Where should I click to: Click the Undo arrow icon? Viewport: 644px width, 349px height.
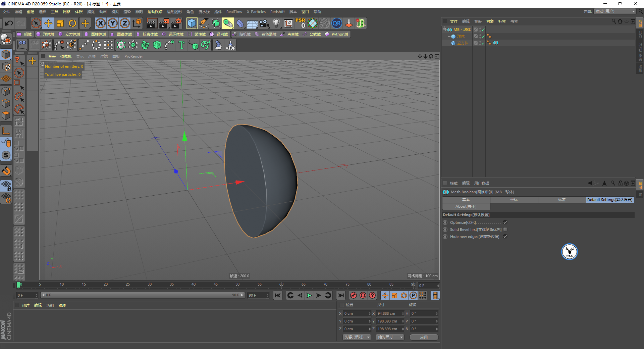(9, 23)
